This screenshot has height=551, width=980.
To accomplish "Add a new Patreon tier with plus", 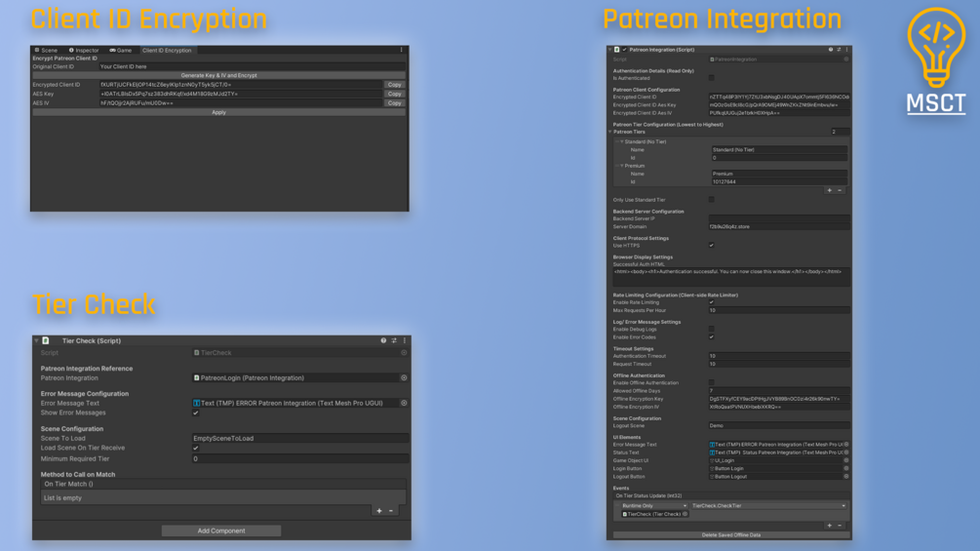I will pos(830,190).
